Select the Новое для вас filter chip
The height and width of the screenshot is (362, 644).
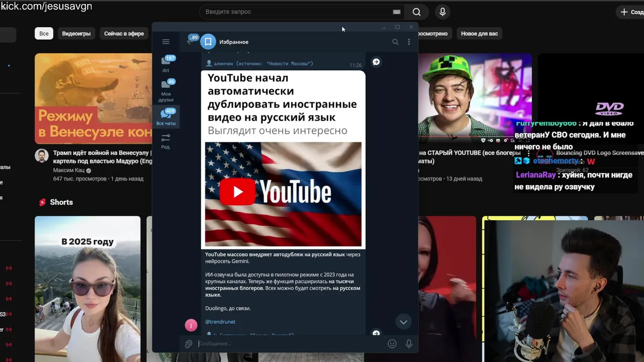(x=479, y=34)
